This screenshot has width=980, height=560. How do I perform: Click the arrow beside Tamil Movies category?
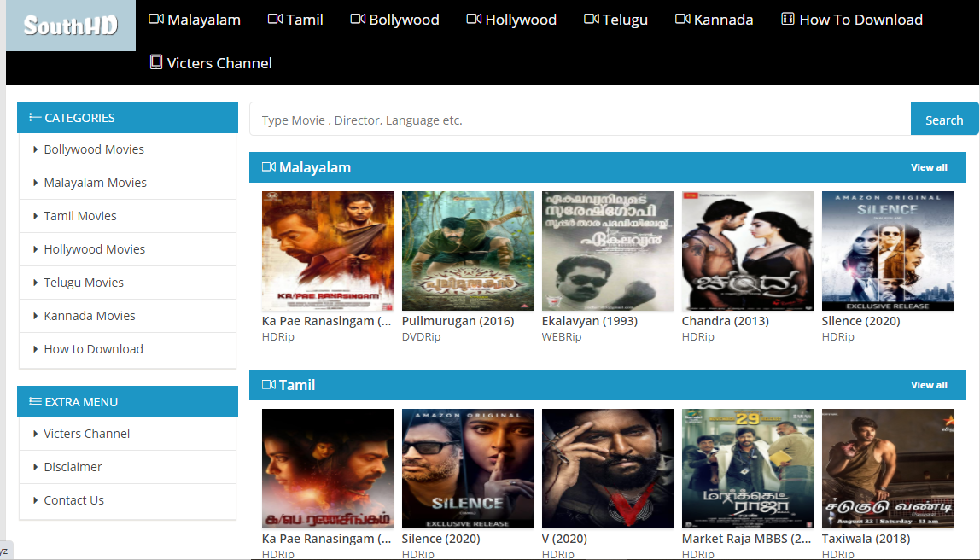[36, 216]
